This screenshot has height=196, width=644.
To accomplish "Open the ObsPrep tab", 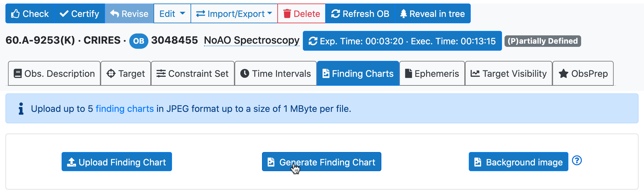I will click(583, 74).
